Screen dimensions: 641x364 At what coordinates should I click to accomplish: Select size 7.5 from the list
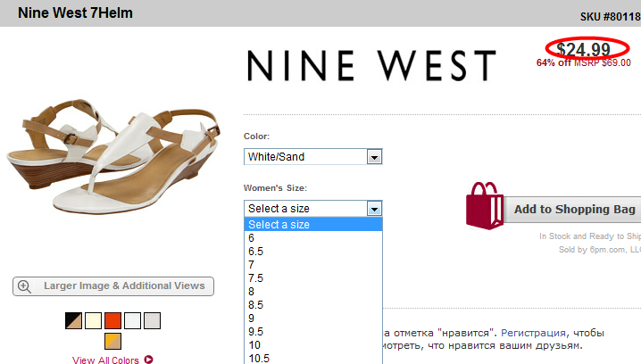pyautogui.click(x=313, y=278)
